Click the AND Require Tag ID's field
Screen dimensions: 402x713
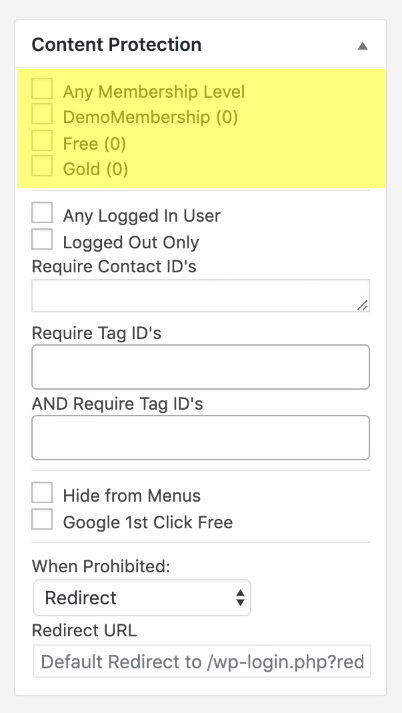pos(201,437)
